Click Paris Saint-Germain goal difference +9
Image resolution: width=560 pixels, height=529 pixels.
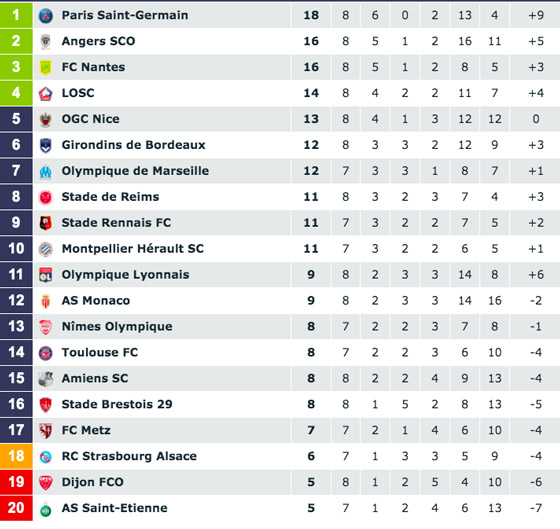point(536,15)
